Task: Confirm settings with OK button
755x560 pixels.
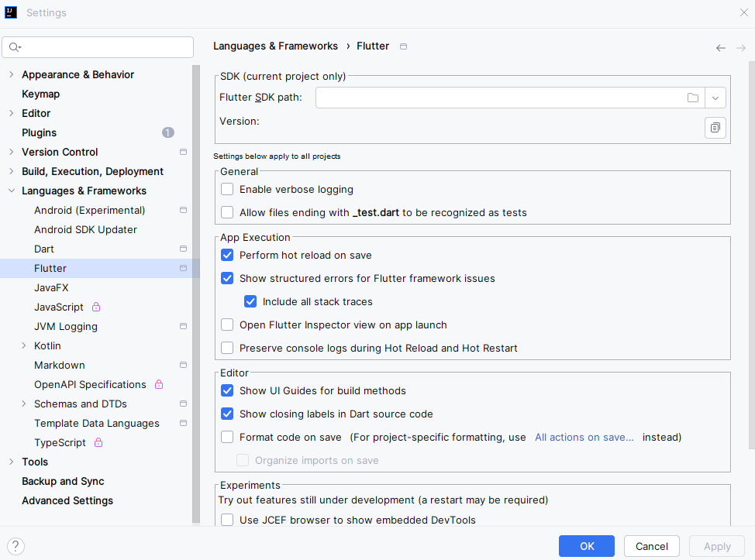Action: 587,546
